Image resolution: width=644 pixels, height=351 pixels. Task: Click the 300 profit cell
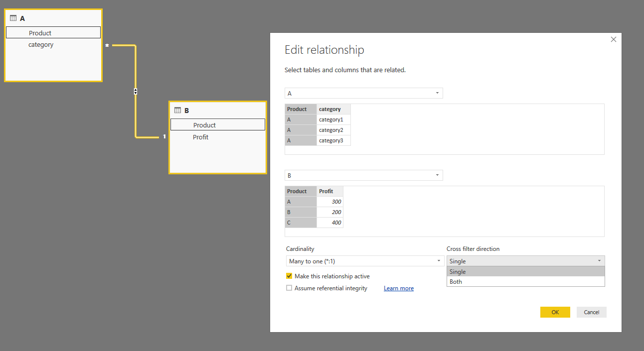330,202
